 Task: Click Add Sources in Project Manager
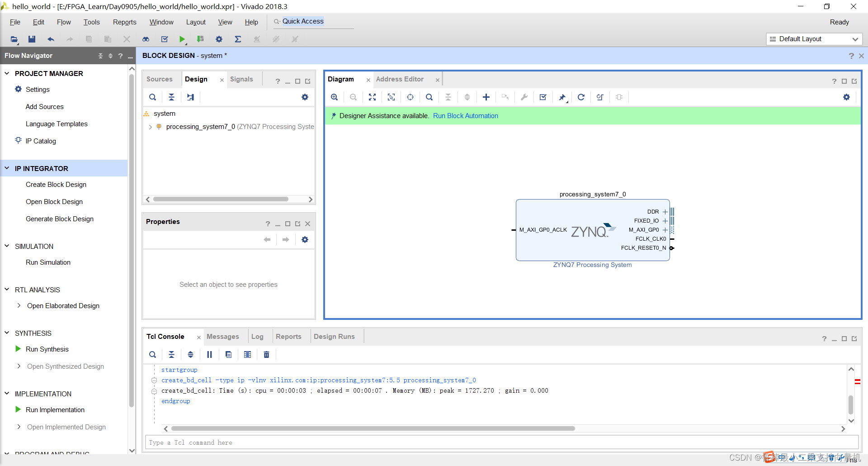coord(45,107)
